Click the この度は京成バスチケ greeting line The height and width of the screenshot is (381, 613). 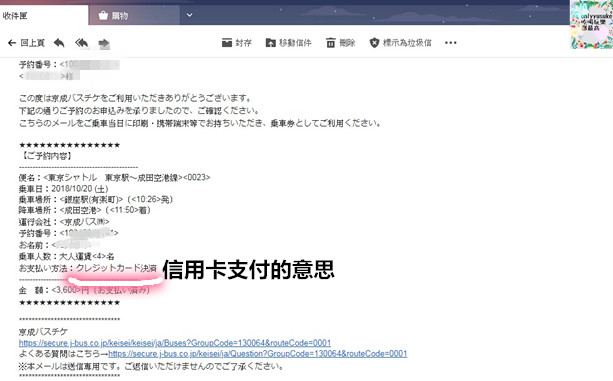(135, 98)
